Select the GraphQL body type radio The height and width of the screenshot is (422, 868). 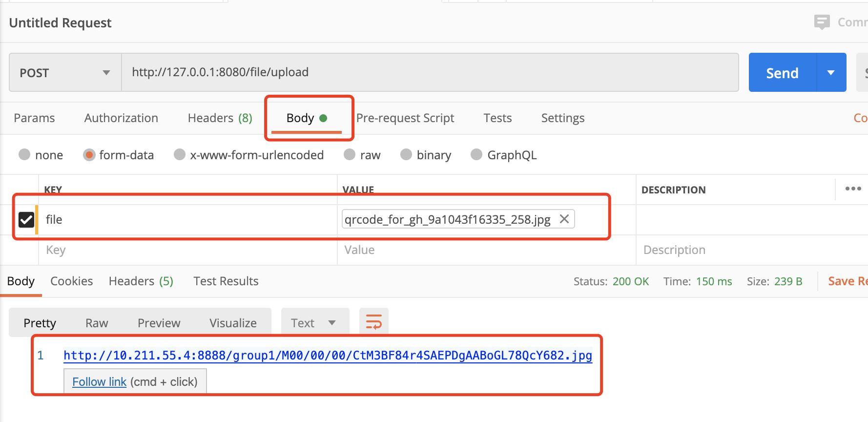(x=476, y=155)
